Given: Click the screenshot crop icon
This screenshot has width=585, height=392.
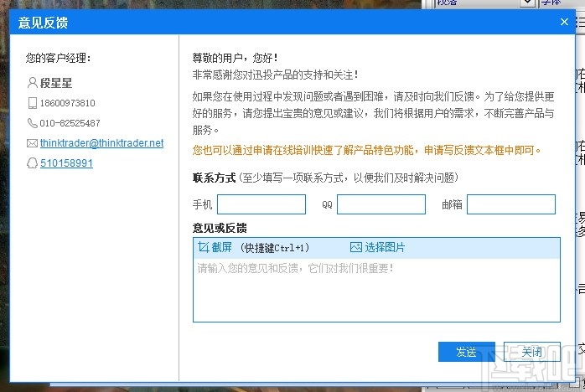Looking at the screenshot, I should (204, 247).
